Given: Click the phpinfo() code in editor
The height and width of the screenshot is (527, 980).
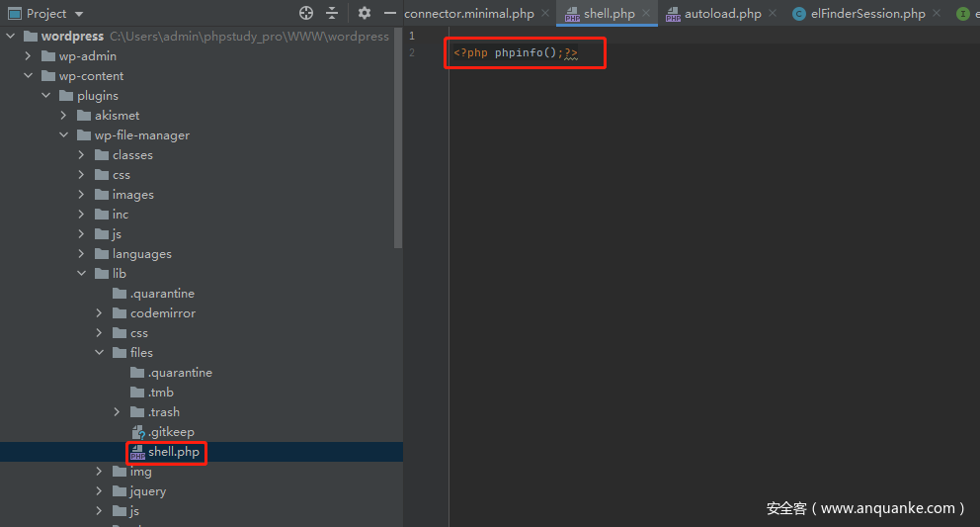Looking at the screenshot, I should point(528,52).
